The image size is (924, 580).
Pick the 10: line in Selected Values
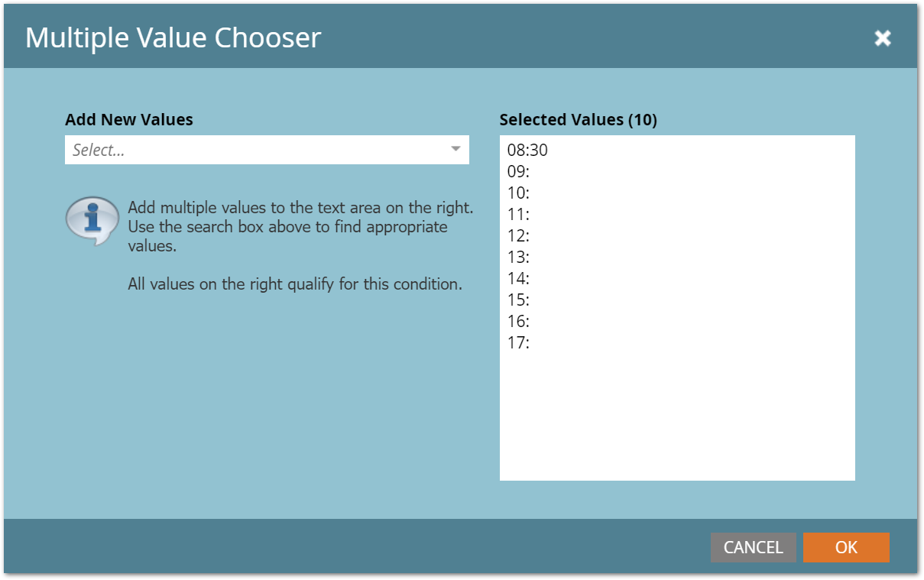519,193
